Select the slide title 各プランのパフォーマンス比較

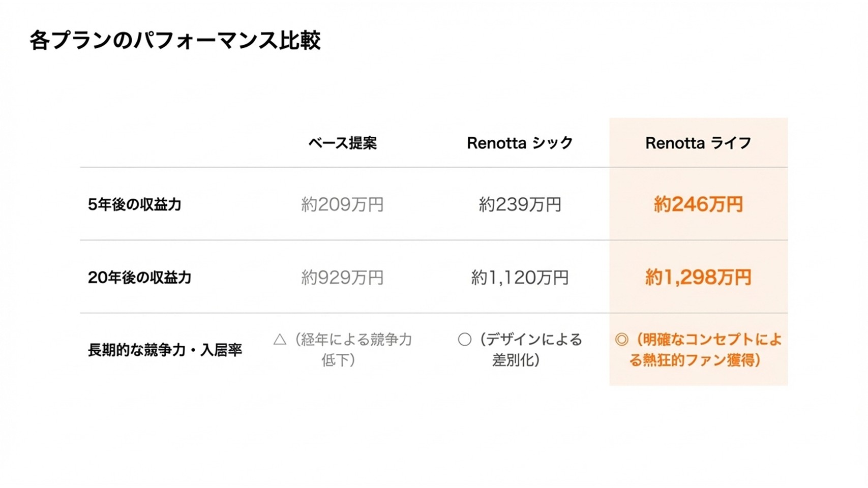click(x=175, y=41)
